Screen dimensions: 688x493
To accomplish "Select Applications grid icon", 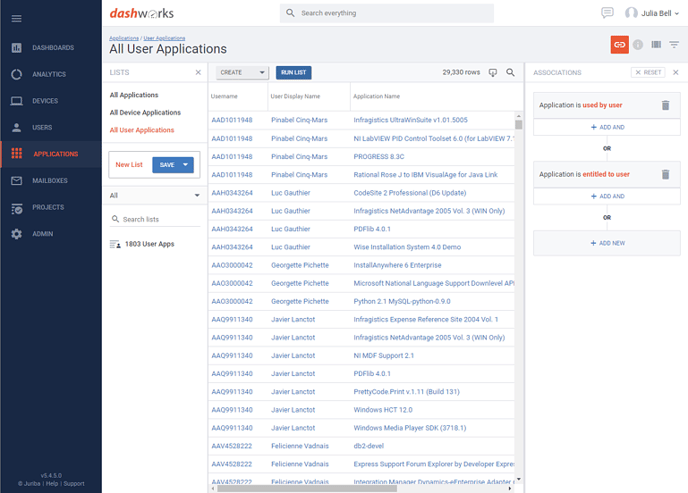I will point(17,154).
